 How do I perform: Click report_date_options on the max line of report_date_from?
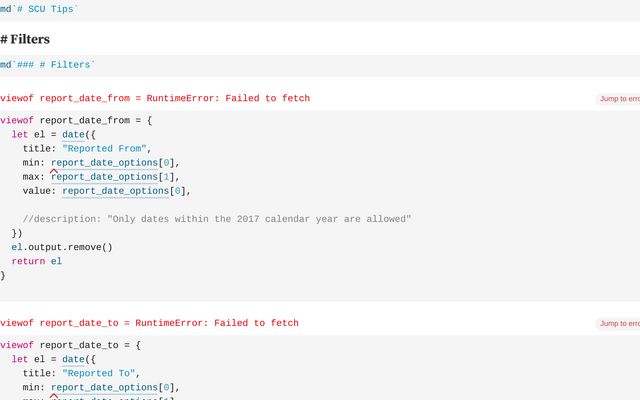coord(104,177)
